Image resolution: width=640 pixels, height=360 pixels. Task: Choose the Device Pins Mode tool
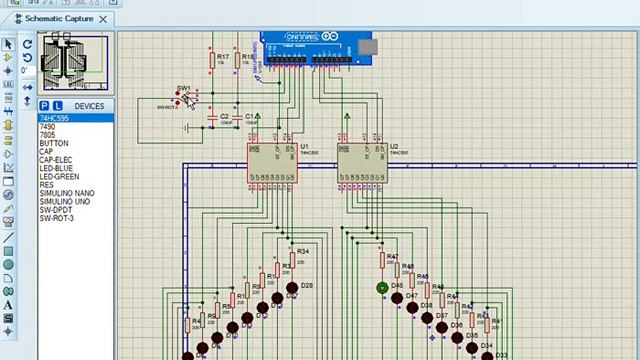[8, 154]
